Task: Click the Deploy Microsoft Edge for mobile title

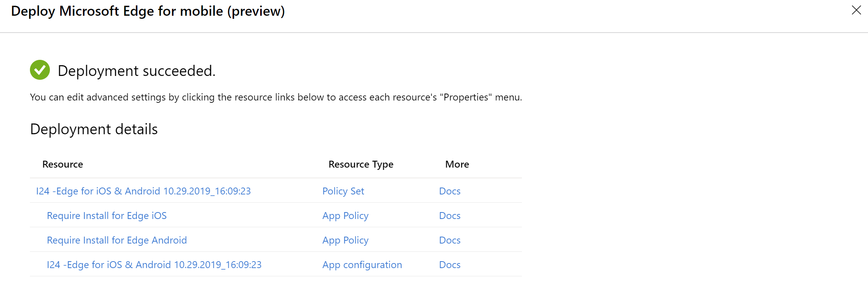Action: click(x=148, y=11)
